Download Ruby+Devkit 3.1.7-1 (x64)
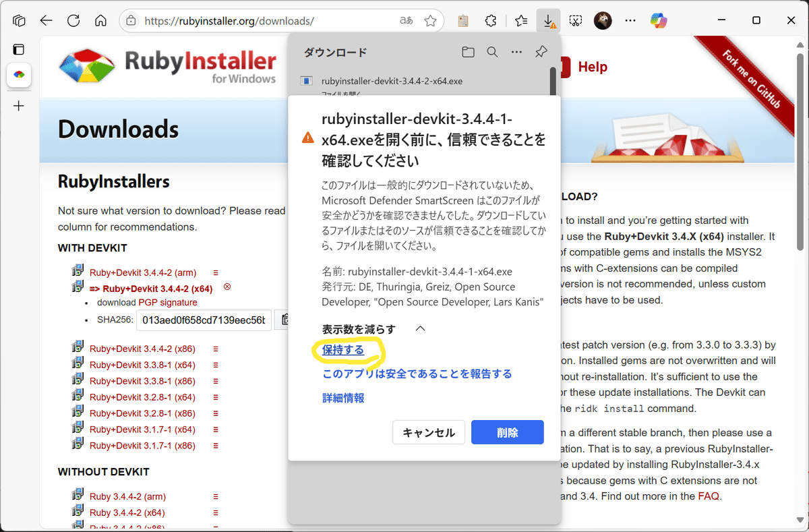The height and width of the screenshot is (532, 809). point(142,430)
